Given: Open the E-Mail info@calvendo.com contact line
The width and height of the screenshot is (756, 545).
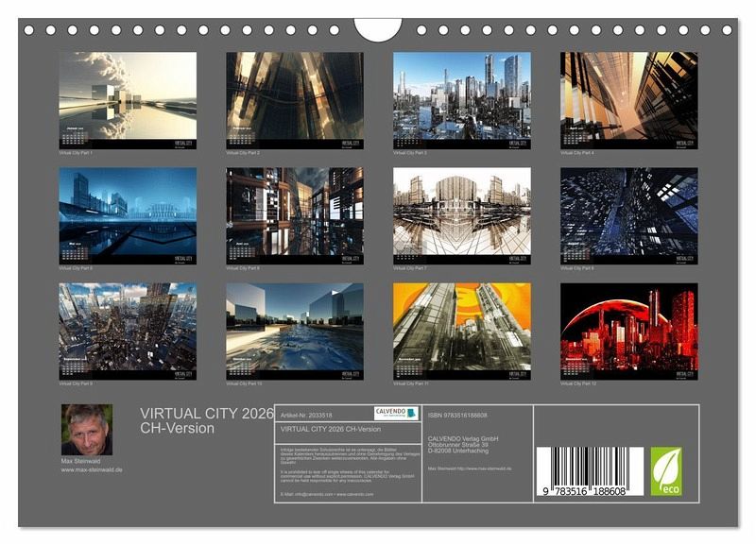Looking at the screenshot, I should coord(327,494).
